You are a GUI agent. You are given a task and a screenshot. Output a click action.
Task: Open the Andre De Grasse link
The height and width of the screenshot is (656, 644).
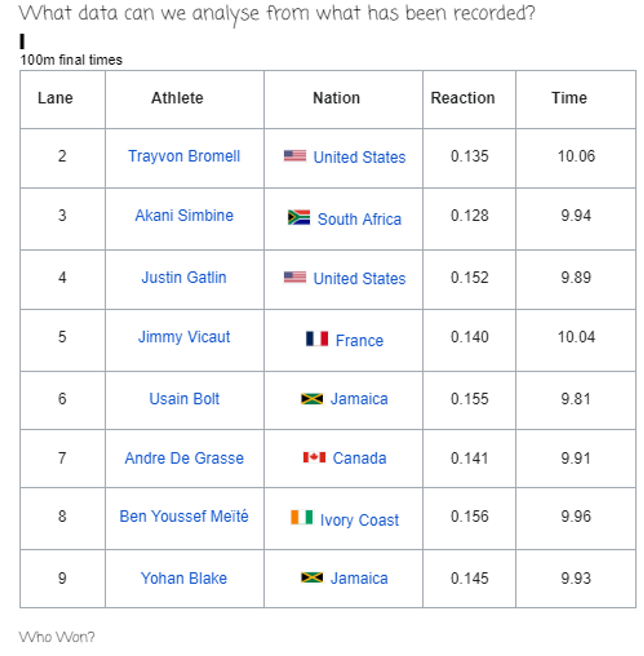click(184, 458)
